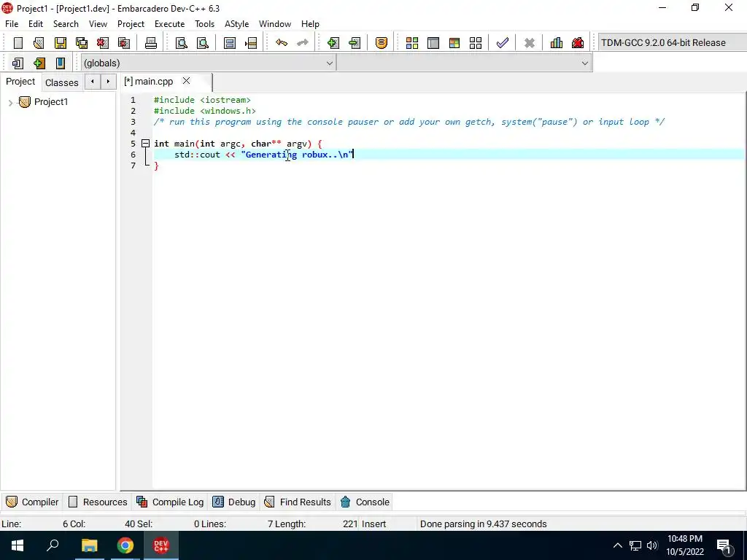Open the AStyle menu
This screenshot has height=560, width=747.
[x=237, y=24]
